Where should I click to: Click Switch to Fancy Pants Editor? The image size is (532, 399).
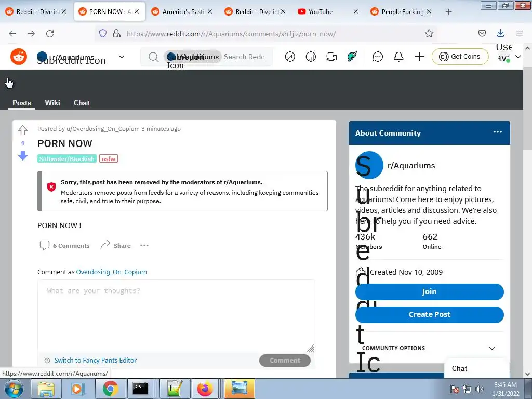(x=96, y=361)
